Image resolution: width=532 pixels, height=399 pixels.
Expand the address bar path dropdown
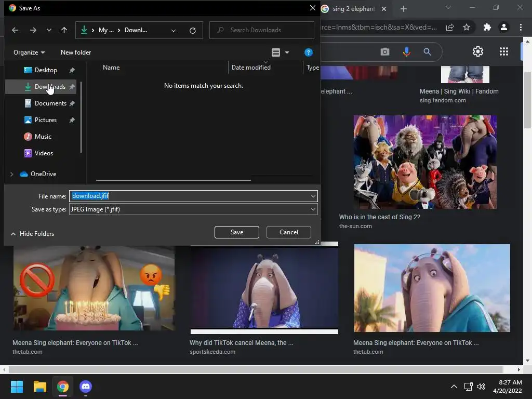point(174,31)
